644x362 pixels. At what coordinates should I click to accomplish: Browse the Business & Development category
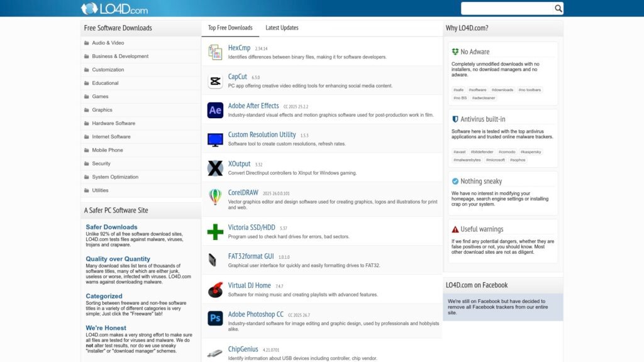(120, 56)
